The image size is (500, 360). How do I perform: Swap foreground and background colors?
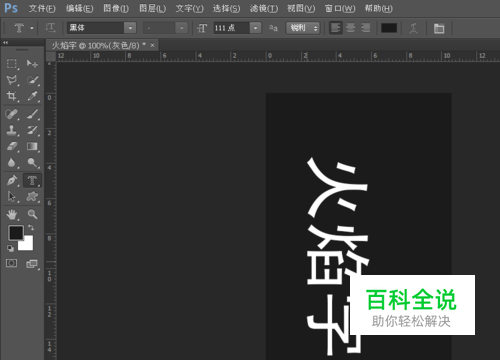click(x=31, y=227)
